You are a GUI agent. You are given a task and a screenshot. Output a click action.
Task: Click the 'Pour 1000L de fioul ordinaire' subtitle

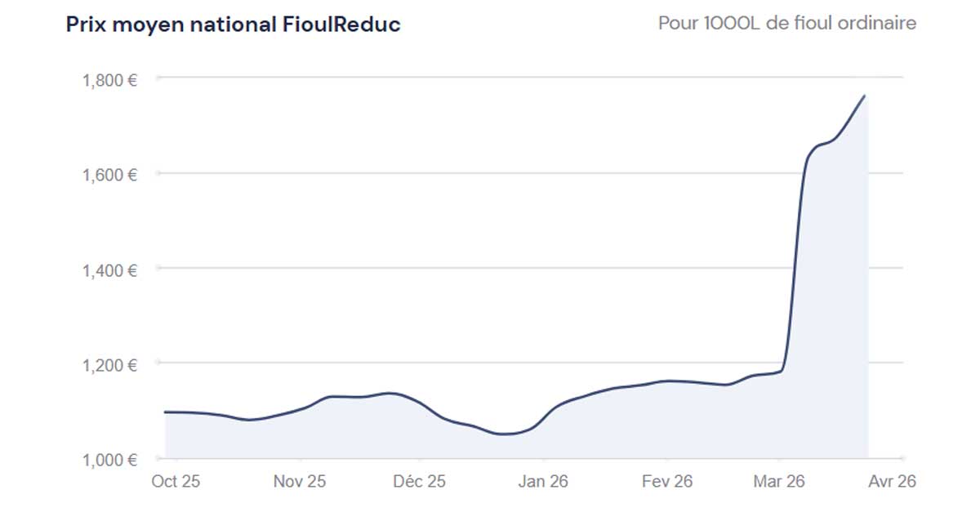[787, 23]
